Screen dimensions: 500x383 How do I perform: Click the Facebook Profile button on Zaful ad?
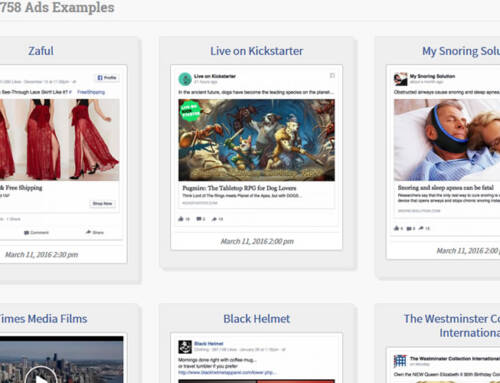tap(107, 78)
